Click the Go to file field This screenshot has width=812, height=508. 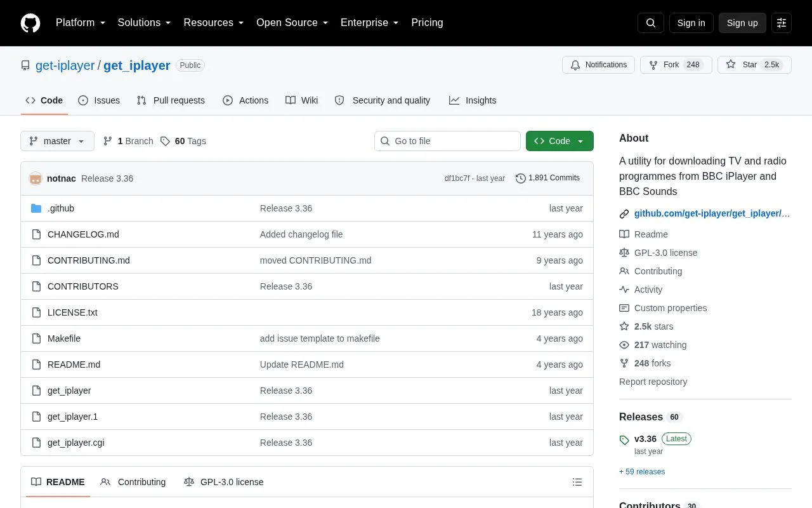point(447,141)
